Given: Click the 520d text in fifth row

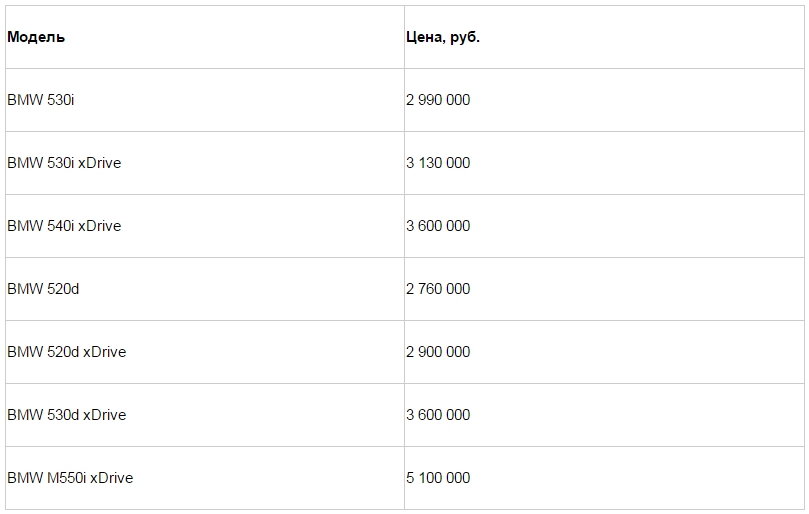Looking at the screenshot, I should coord(63,352).
